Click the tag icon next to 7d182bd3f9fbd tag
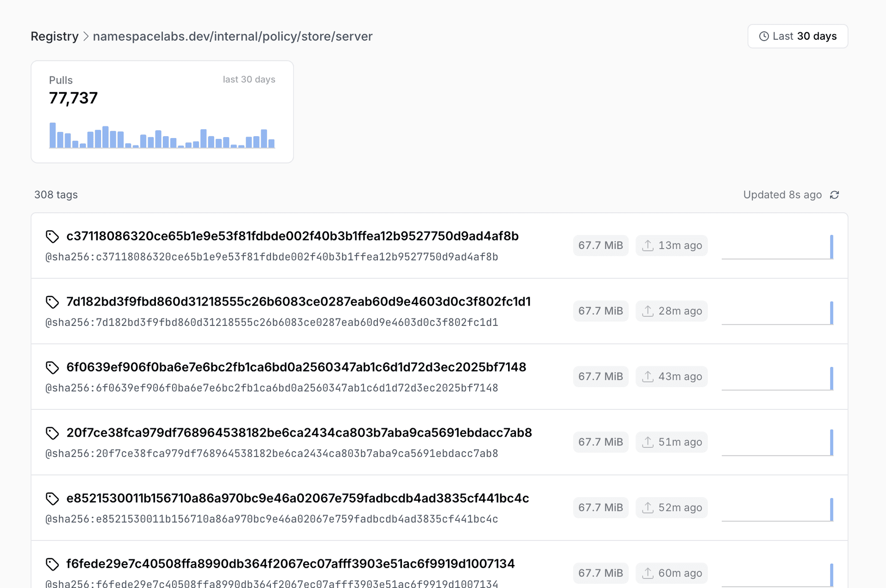 52,302
